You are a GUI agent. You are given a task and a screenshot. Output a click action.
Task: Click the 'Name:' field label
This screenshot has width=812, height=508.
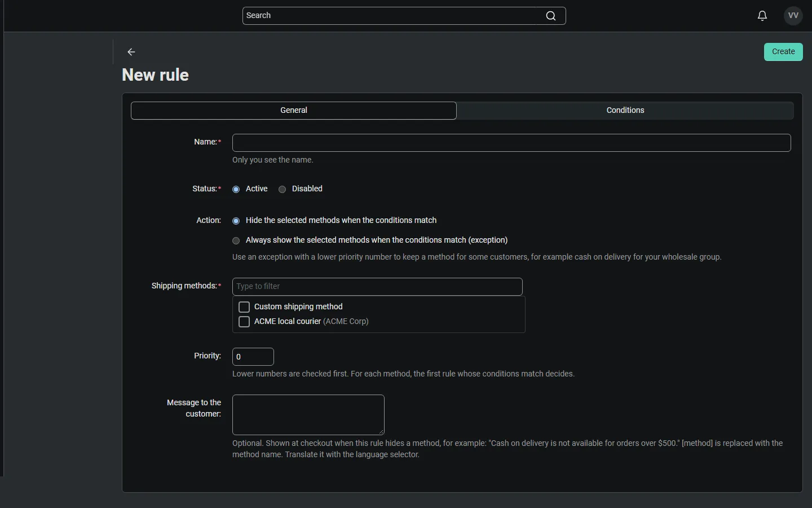click(208, 142)
